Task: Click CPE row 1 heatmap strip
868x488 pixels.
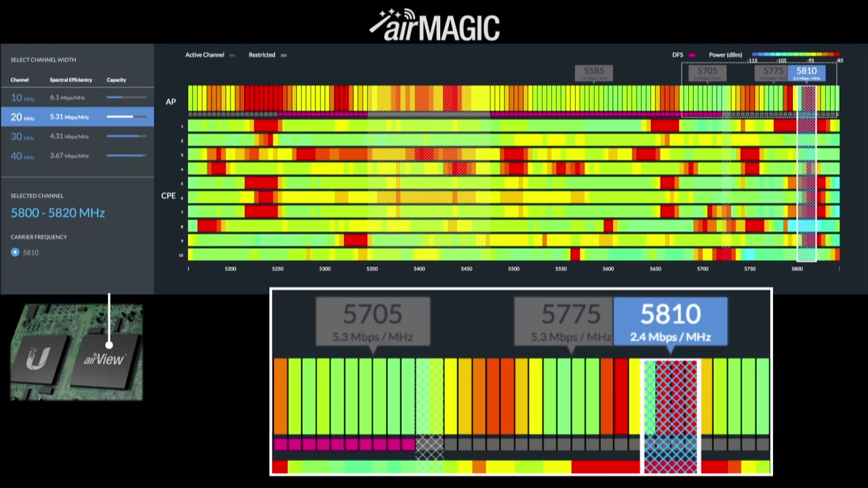Action: point(513,126)
